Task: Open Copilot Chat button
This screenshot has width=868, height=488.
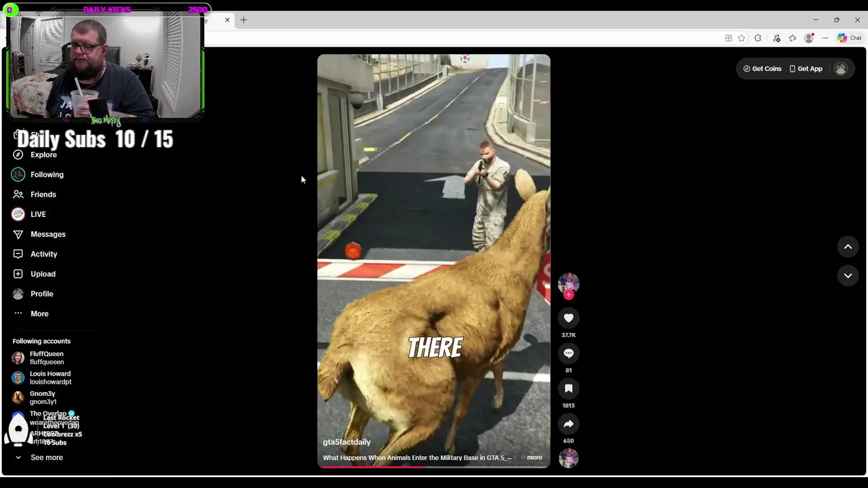Action: [x=849, y=38]
